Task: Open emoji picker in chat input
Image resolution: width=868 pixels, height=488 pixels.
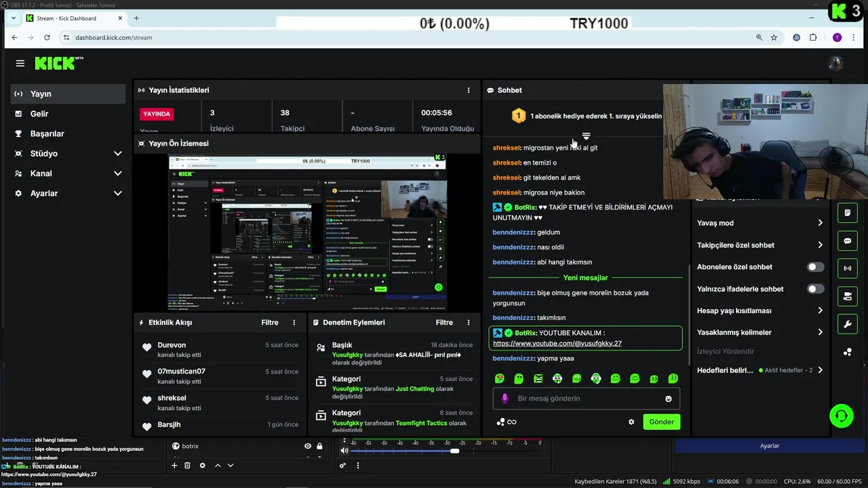Action: [x=669, y=399]
